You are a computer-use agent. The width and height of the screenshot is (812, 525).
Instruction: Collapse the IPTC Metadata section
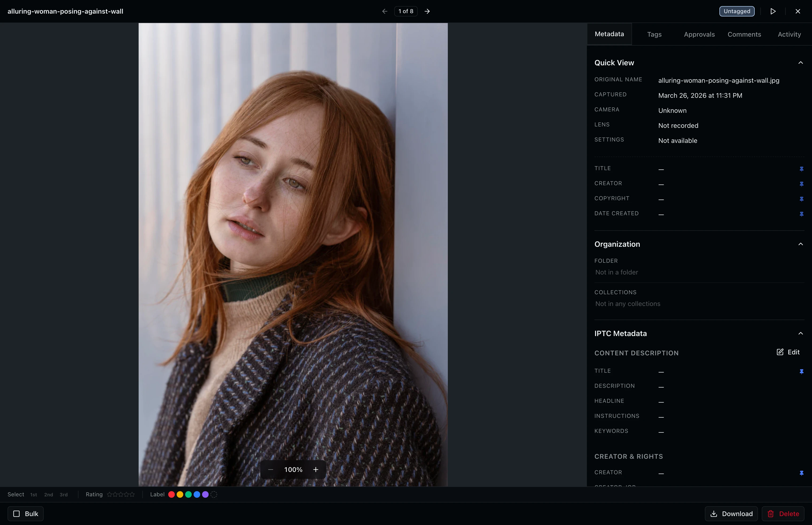point(800,333)
